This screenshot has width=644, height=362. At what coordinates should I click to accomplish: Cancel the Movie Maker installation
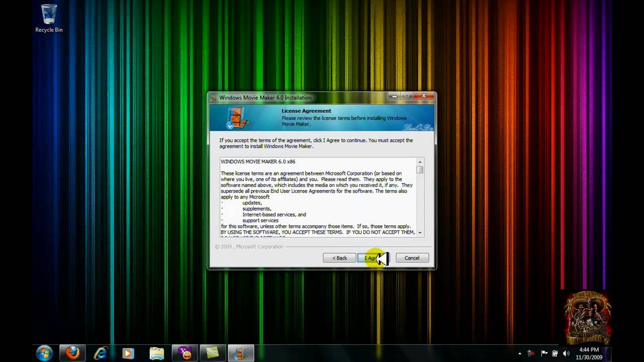[x=412, y=258]
